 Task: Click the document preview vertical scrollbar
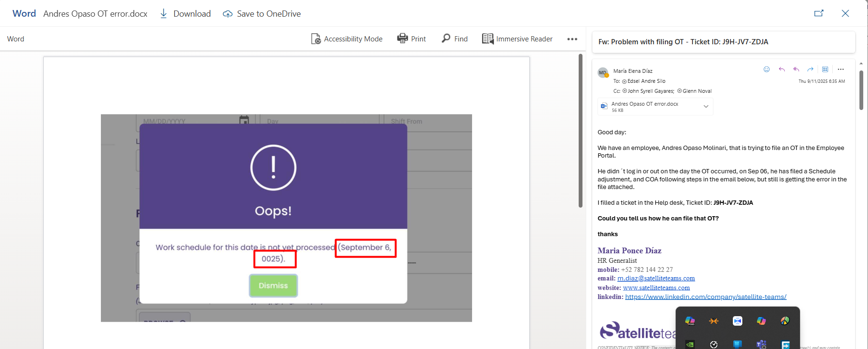click(580, 131)
